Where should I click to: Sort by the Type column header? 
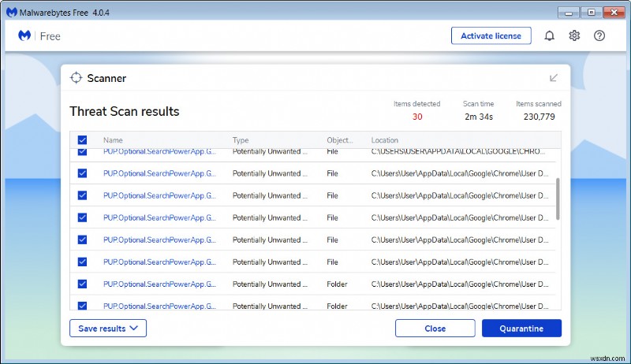point(241,140)
